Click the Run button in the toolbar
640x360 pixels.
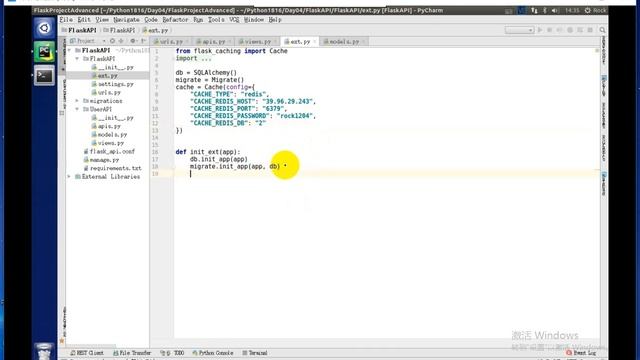540,30
